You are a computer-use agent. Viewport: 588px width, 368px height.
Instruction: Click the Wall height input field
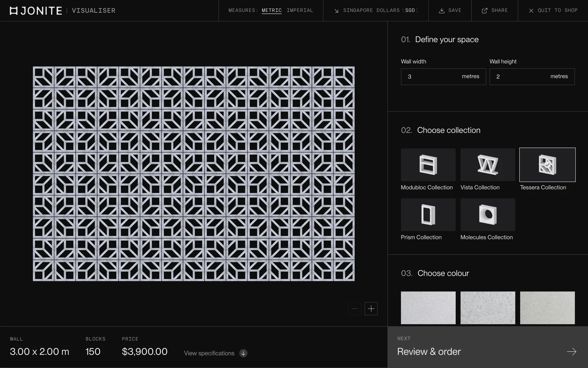point(532,77)
